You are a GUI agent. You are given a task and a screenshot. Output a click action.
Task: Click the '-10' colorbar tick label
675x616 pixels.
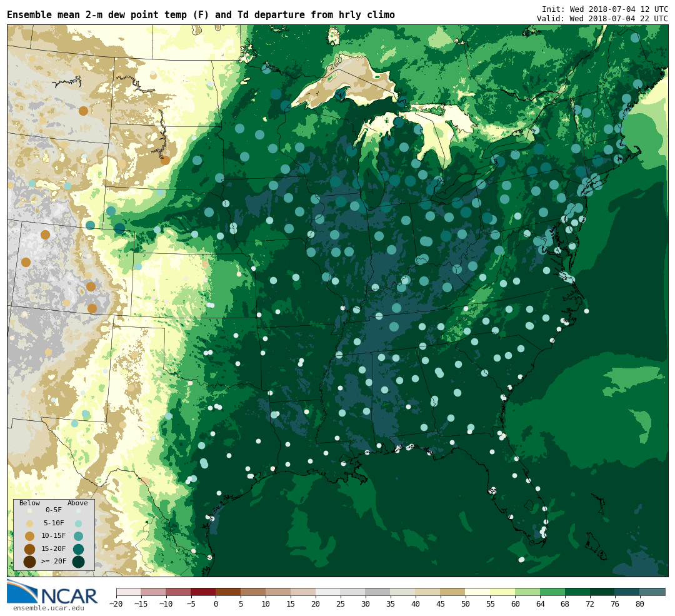pos(166,604)
